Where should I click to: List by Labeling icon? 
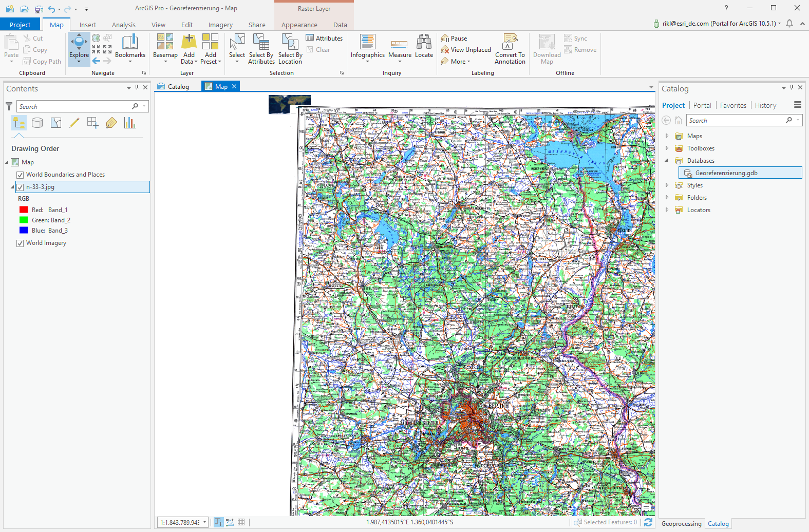111,123
